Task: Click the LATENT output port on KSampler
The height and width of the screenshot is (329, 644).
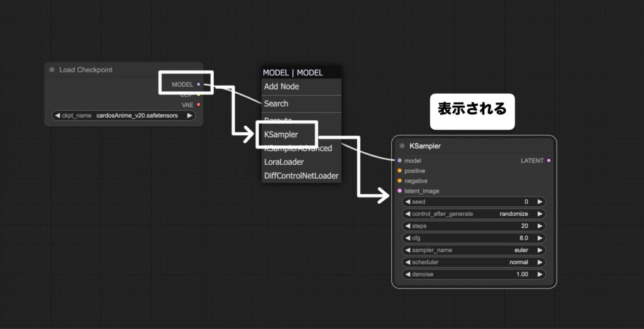Action: [549, 161]
